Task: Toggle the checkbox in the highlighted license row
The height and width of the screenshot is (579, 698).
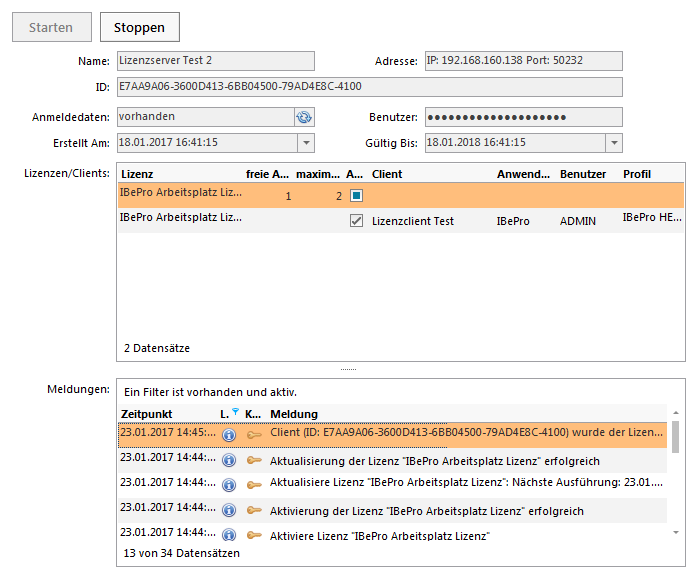Action: point(356,195)
